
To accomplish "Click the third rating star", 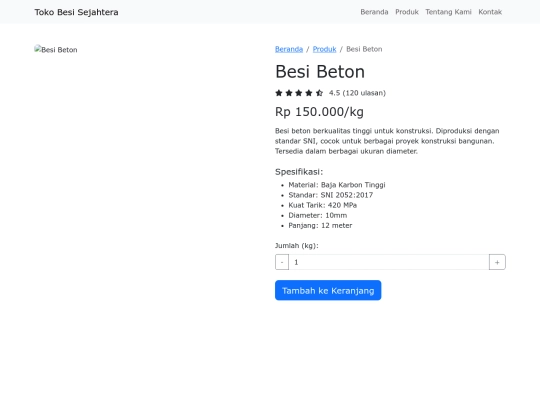I will 299,93.
